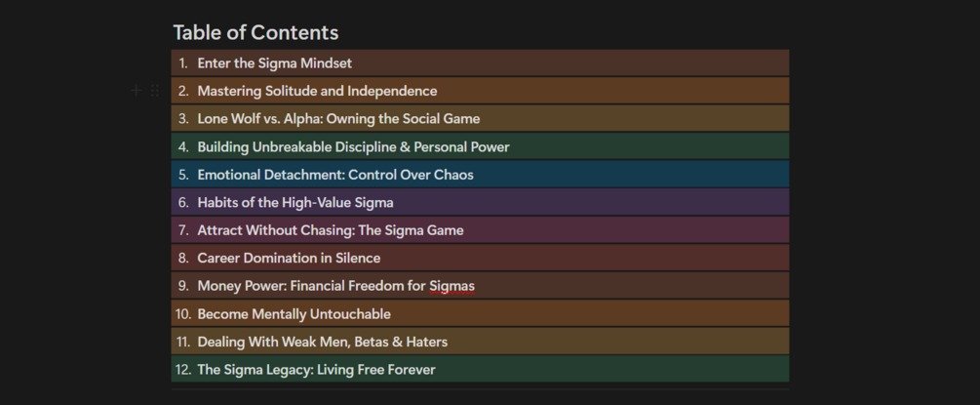Open Attract Without Chasing: The Sigma Game

tap(330, 230)
